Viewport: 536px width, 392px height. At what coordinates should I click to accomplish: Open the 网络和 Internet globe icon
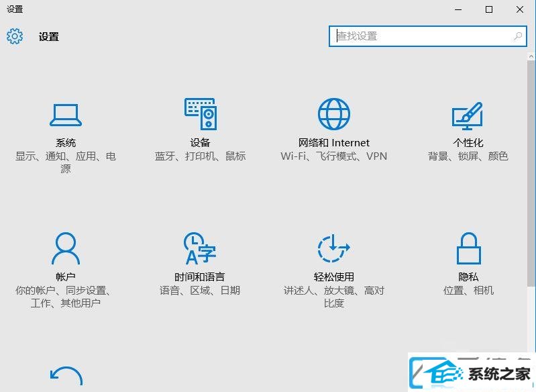333,114
